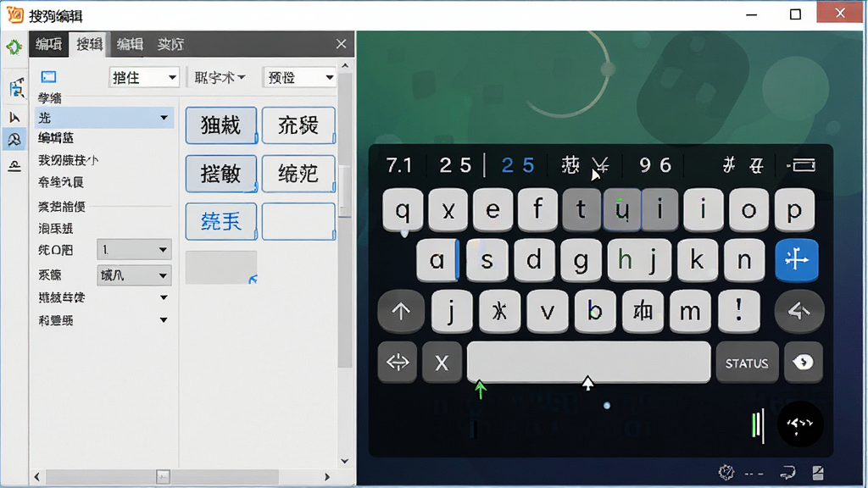Toggle the eye key next to STATUS

click(x=804, y=363)
